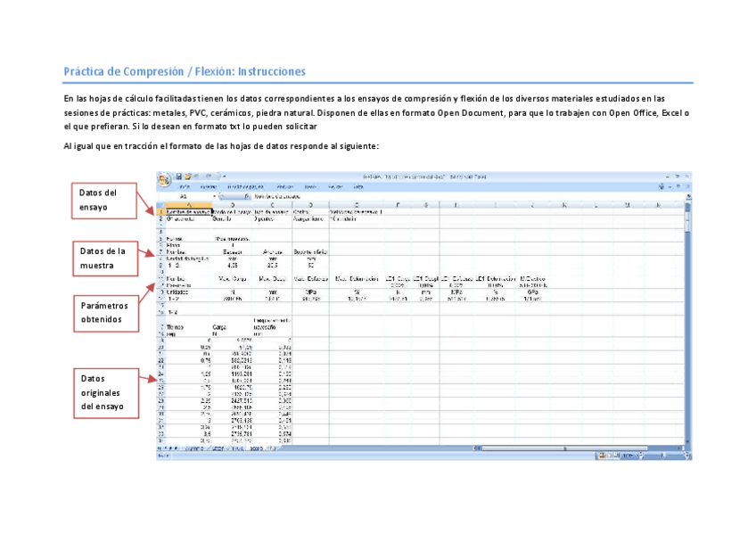Open the Vista ribbon tab
The width and height of the screenshot is (756, 534).
click(358, 187)
